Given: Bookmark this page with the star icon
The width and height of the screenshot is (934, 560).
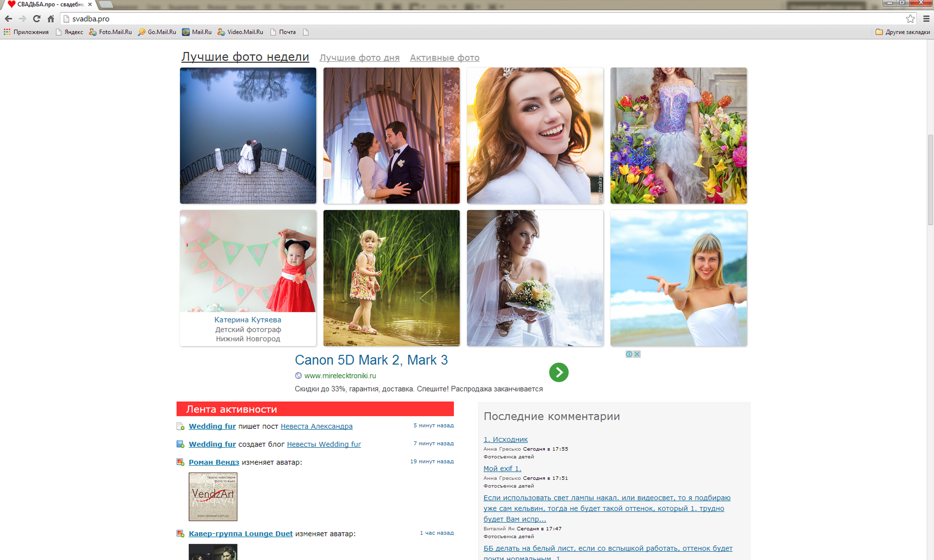Looking at the screenshot, I should [910, 18].
